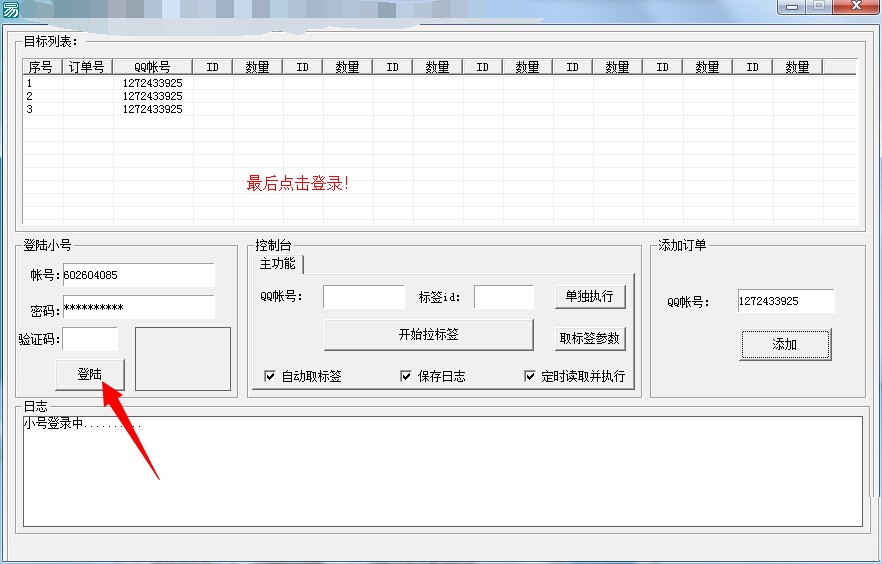Click the 添加 button in 添加订单
Screen dimensions: 882x564
pos(785,344)
